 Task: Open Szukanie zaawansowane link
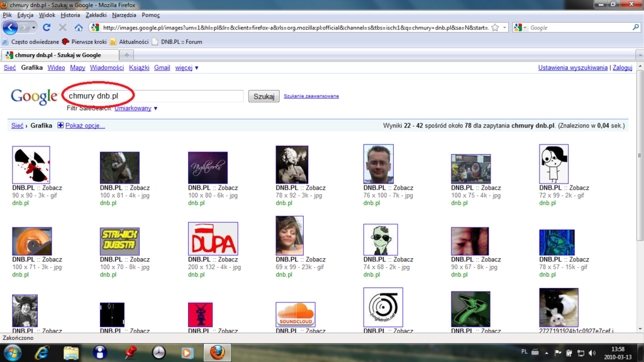click(311, 96)
